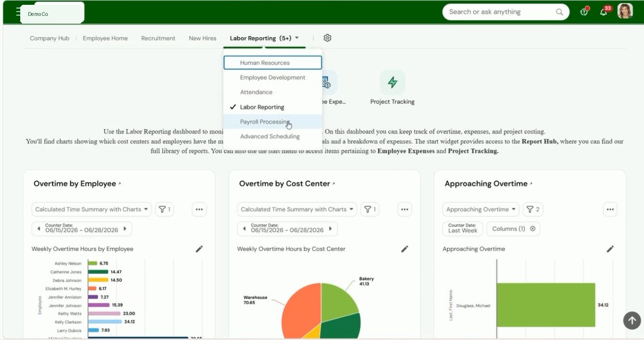Remove the Columns (1) filter chip

pos(533,229)
